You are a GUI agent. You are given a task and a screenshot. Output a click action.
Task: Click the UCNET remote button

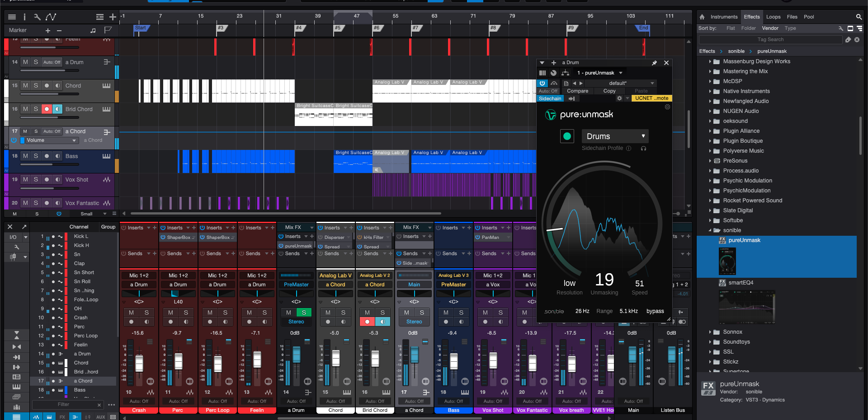click(651, 98)
